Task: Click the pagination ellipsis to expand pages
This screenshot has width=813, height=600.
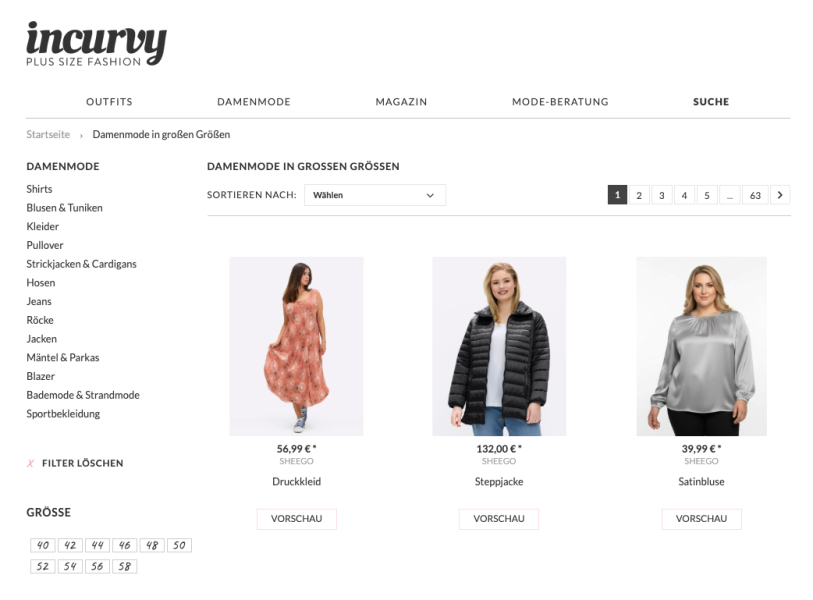Action: (x=730, y=195)
